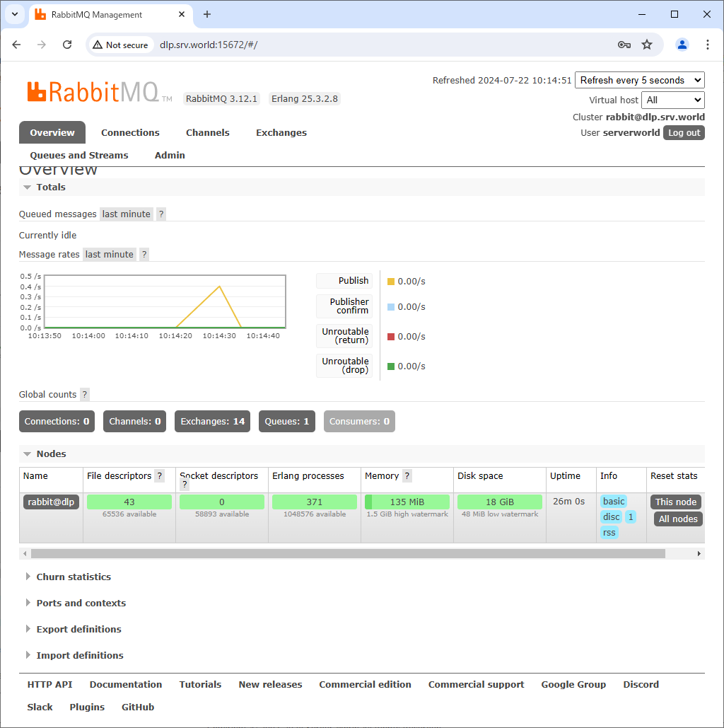Change Queued messages range 'last minute'
The image size is (724, 728).
click(127, 214)
